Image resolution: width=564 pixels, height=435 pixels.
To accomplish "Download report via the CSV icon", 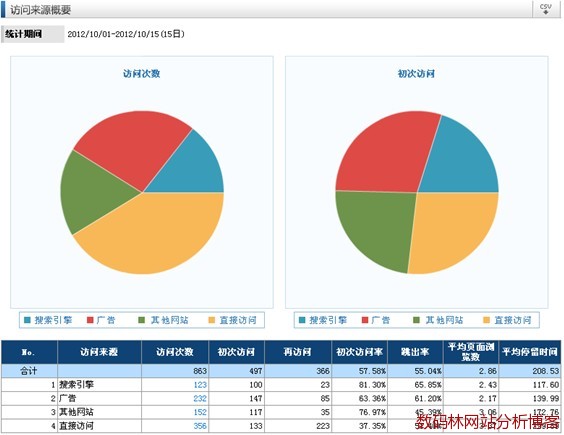I will [546, 9].
